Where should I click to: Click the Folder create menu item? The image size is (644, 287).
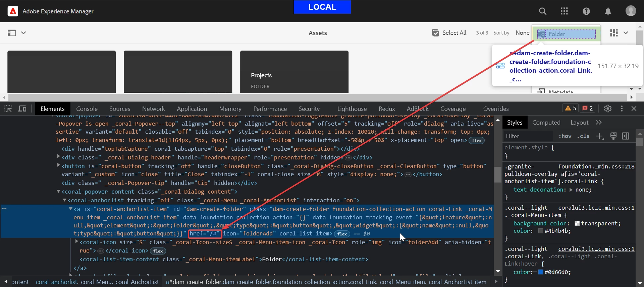click(566, 34)
